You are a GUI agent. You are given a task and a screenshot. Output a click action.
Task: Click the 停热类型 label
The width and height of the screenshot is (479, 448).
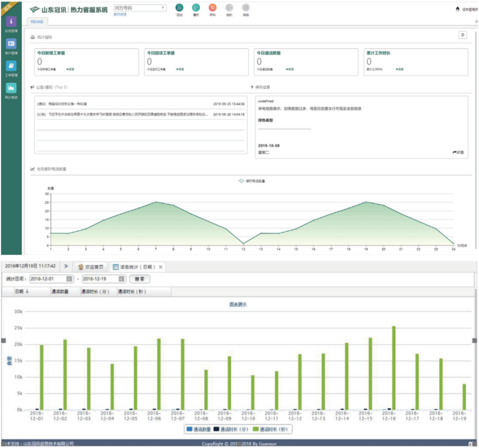[x=266, y=120]
